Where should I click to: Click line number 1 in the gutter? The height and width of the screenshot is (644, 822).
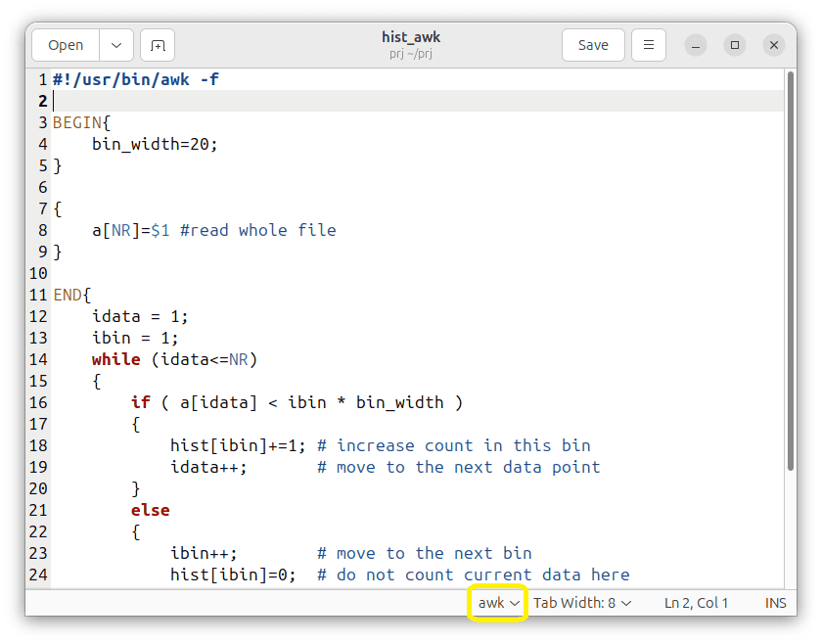pyautogui.click(x=42, y=79)
